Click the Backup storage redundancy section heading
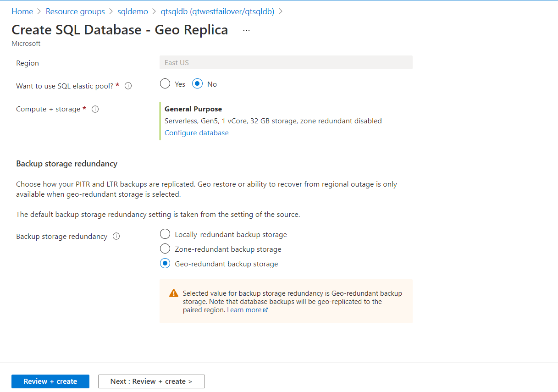 point(67,164)
